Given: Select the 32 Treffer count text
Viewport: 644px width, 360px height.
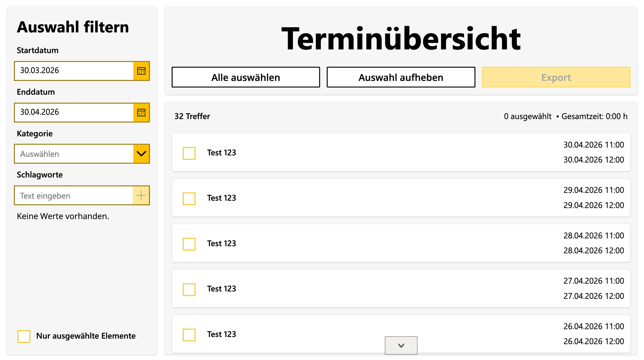Looking at the screenshot, I should tap(192, 116).
